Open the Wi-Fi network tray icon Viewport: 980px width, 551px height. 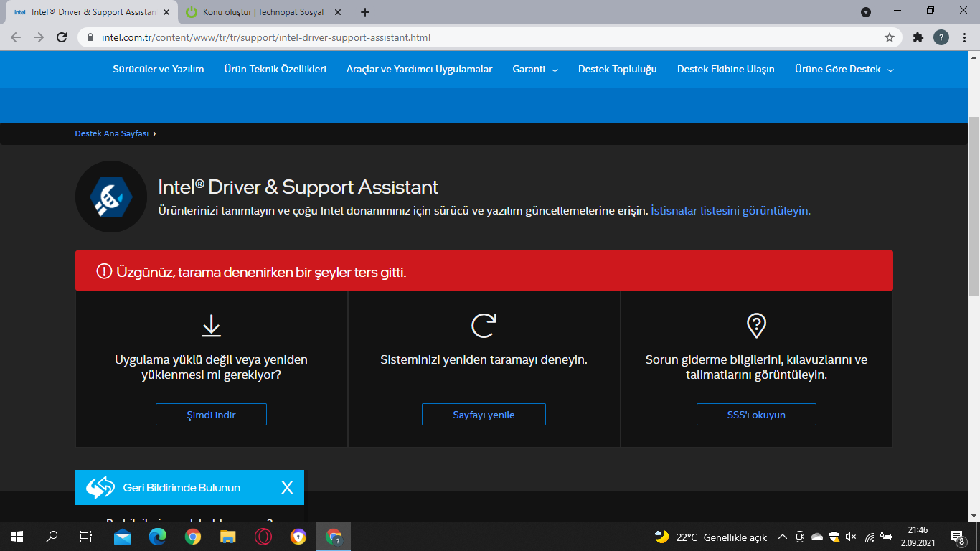coord(870,537)
